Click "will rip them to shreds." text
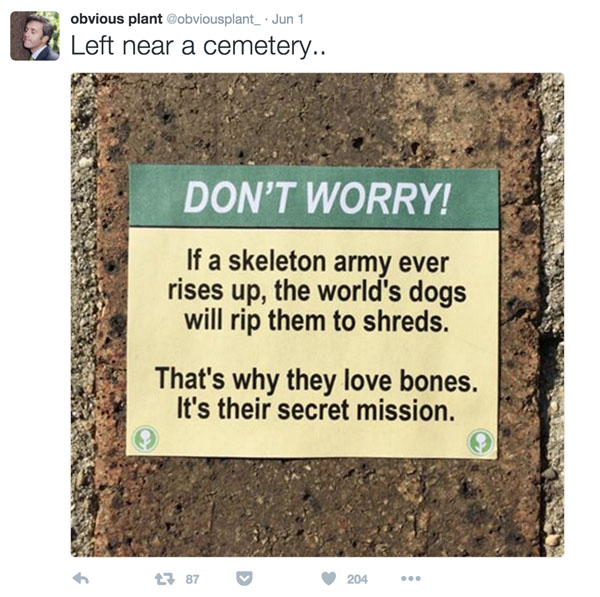The image size is (600, 597). click(x=313, y=321)
